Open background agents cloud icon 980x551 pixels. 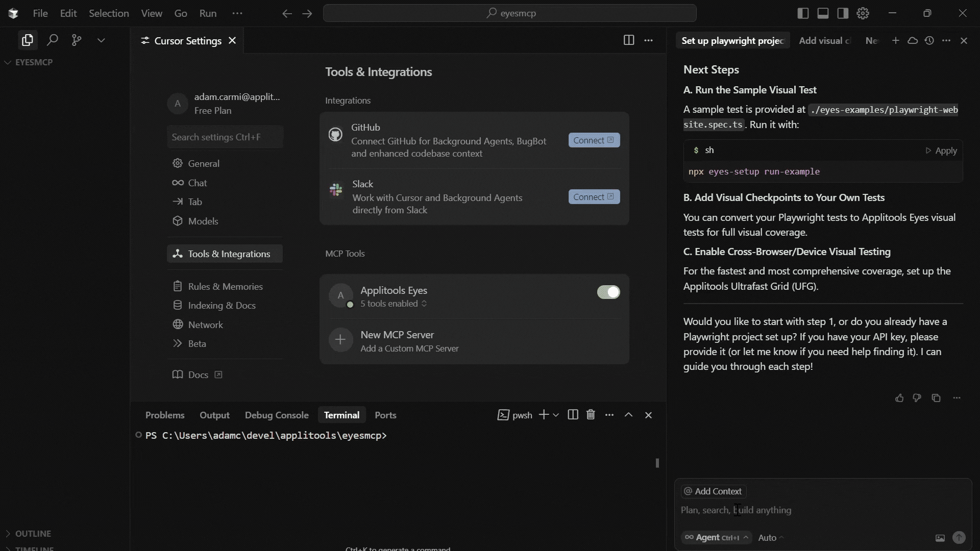click(913, 40)
